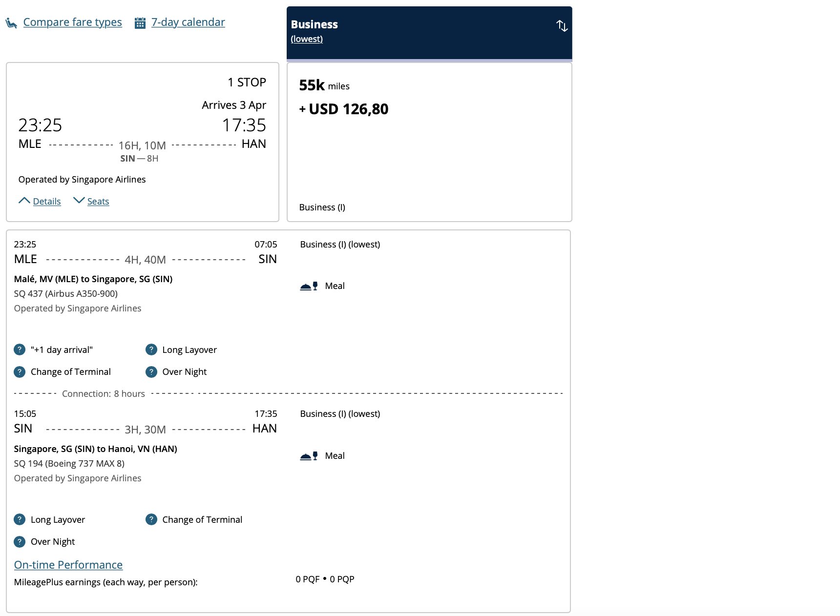This screenshot has width=840, height=616.
Task: Click the sort arrows in Business header
Action: point(562,25)
